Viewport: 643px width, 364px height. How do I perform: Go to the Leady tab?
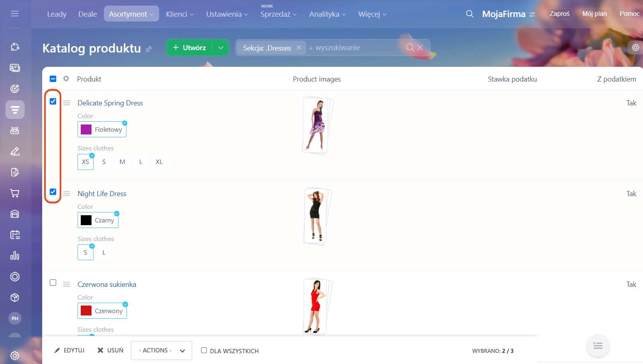[57, 14]
